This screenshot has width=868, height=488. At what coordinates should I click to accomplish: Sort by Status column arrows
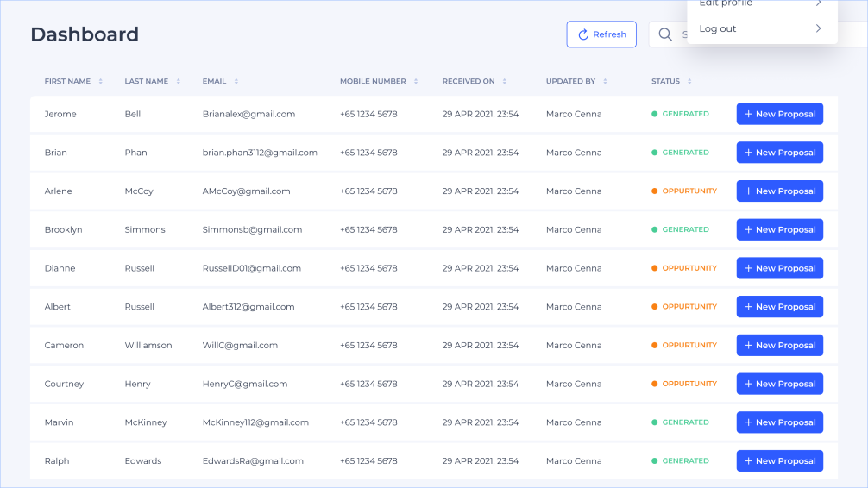coord(689,82)
